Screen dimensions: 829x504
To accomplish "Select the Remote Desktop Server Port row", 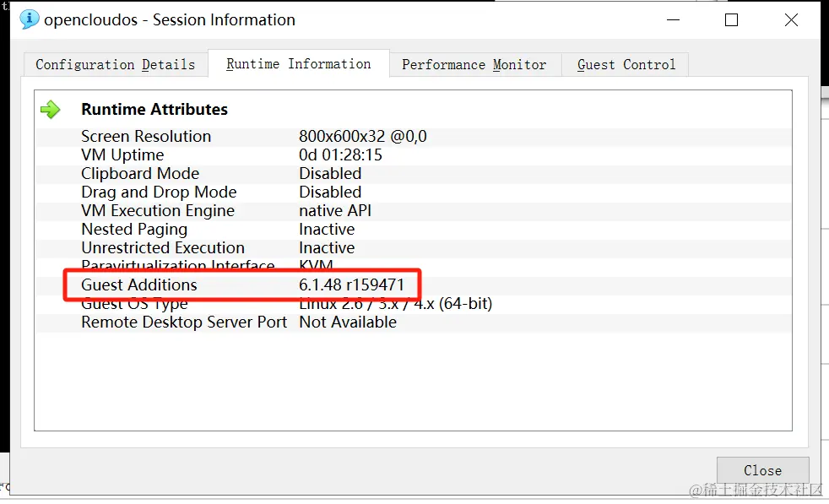I will tap(184, 322).
